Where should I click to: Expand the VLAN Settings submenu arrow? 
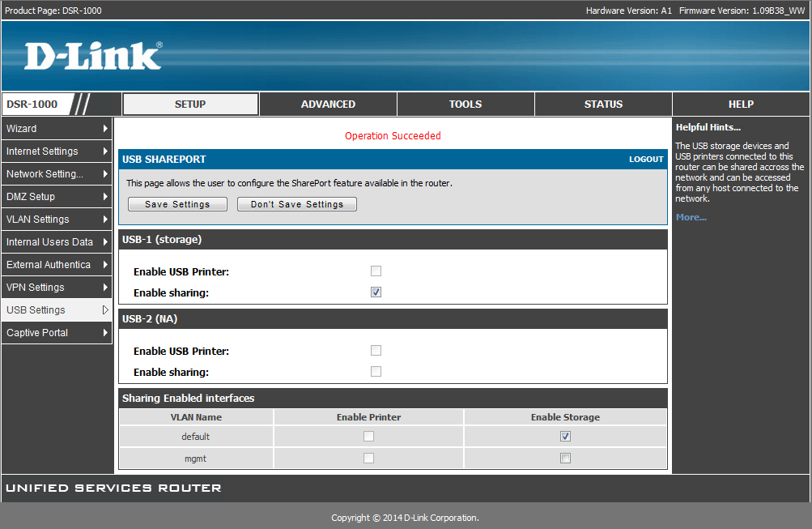[105, 220]
